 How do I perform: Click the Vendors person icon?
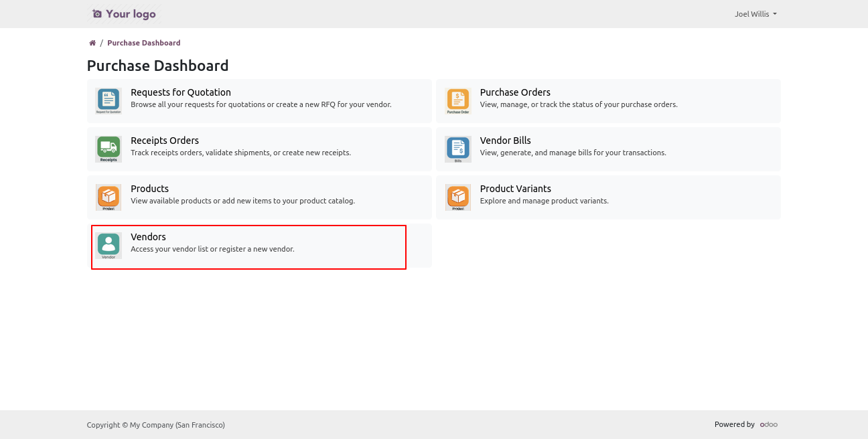(x=108, y=246)
